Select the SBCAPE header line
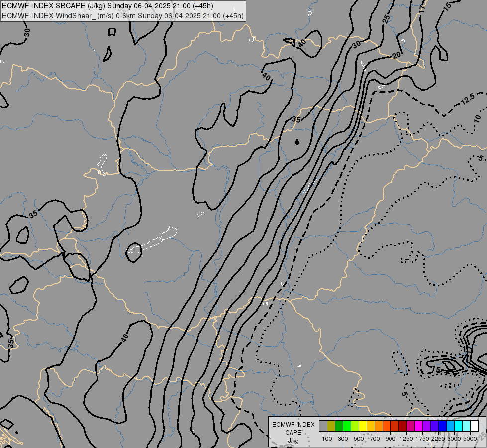 click(x=107, y=6)
